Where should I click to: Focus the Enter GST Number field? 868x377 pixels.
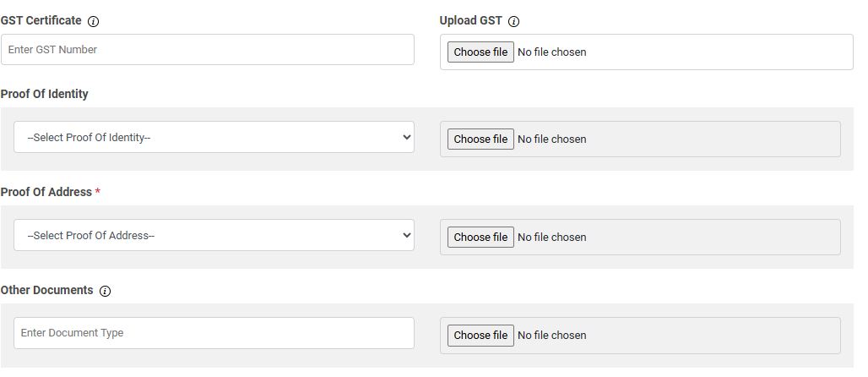pos(208,50)
